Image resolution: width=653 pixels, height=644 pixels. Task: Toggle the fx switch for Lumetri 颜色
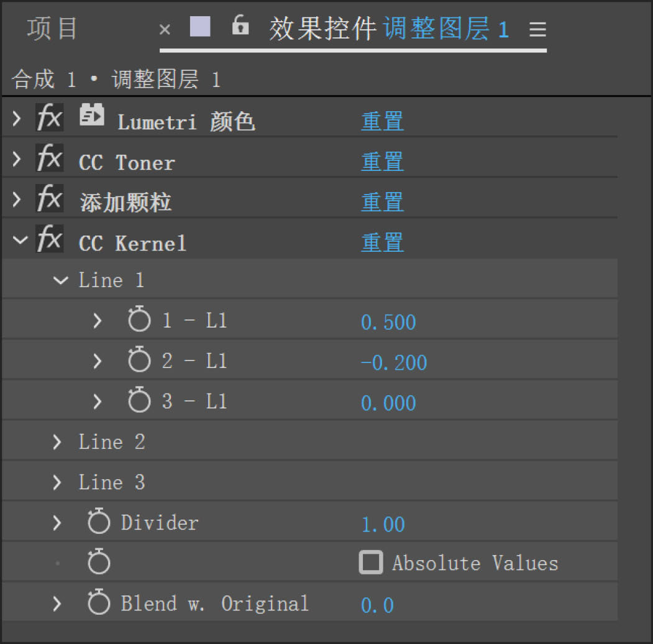click(49, 119)
